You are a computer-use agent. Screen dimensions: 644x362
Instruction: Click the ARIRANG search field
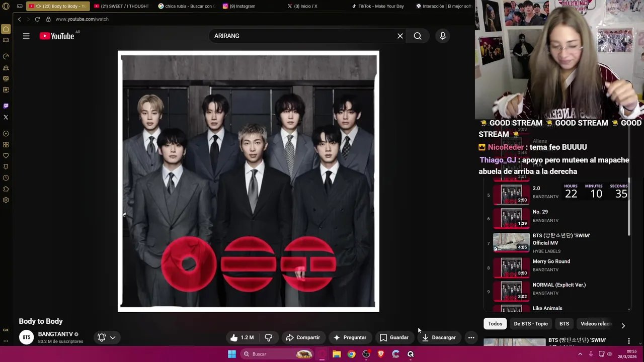coord(302,36)
